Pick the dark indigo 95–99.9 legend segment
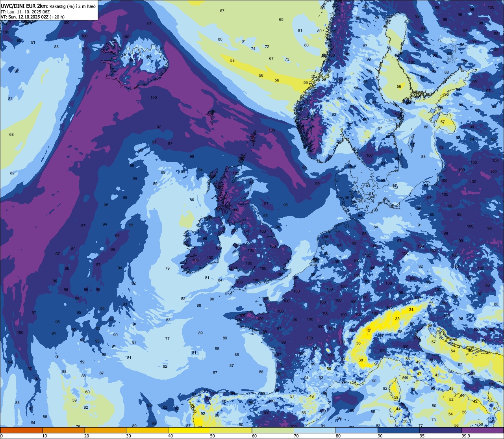504x439 pixels. [x=441, y=430]
